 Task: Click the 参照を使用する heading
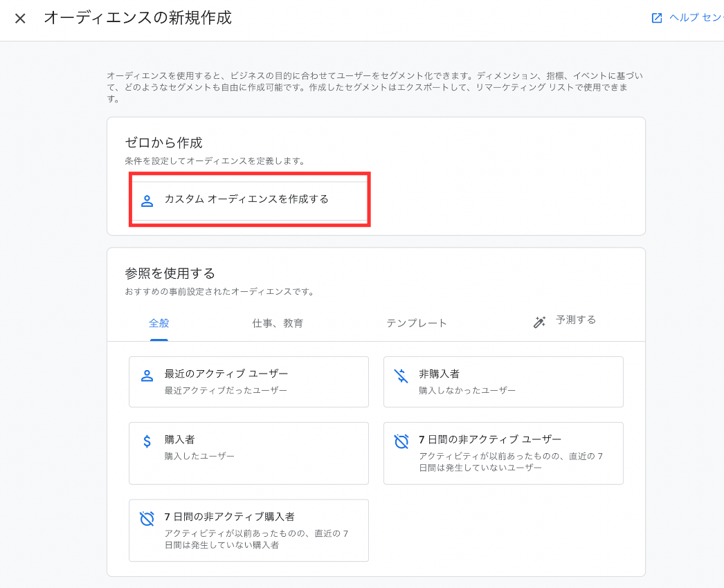point(170,273)
